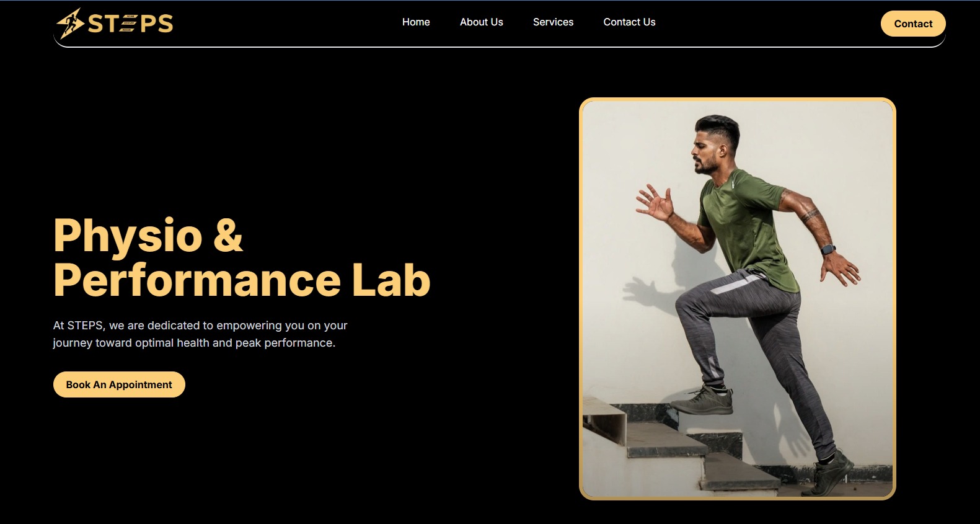Click the Book An Appointment button
Viewport: 980px width, 524px height.
pyautogui.click(x=119, y=384)
